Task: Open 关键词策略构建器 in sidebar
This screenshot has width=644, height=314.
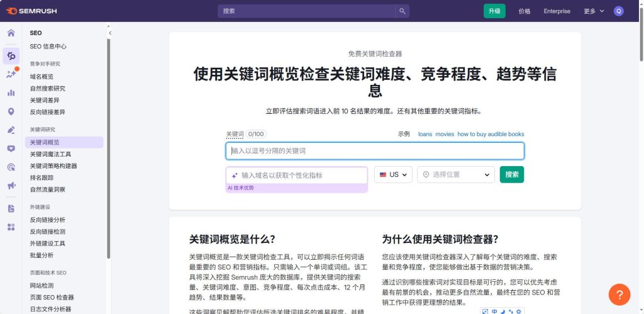Action: 53,166
